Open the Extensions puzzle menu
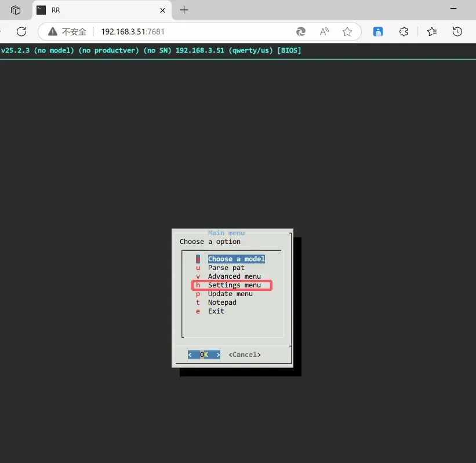Screen dimensions: 476x463 [404, 31]
